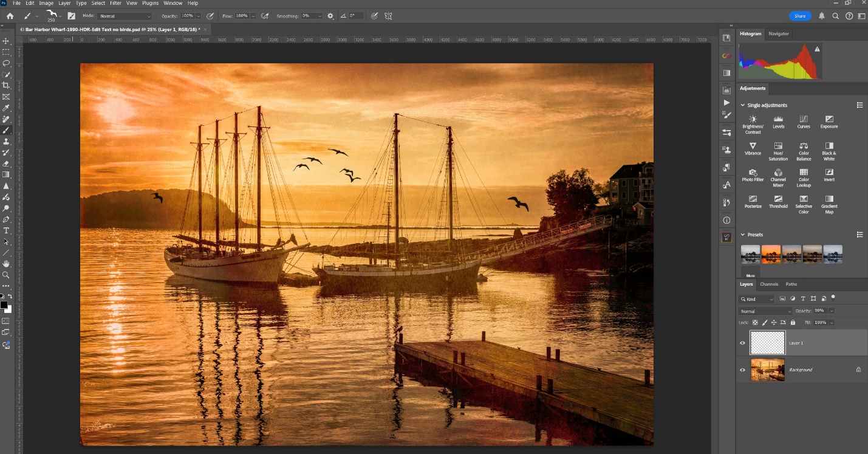
Task: Toggle lock transparent pixels for layer
Action: 755,323
